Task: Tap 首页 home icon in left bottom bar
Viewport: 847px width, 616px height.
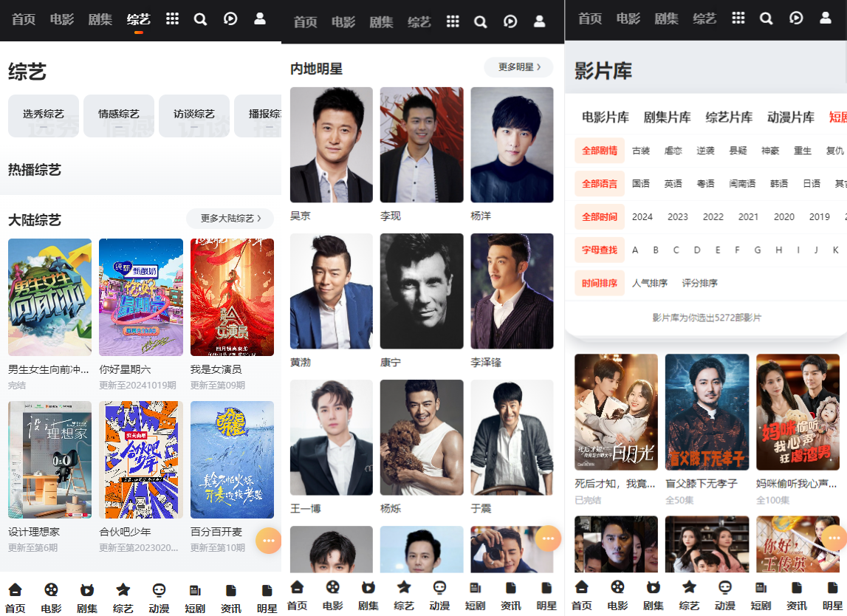Action: 15,590
